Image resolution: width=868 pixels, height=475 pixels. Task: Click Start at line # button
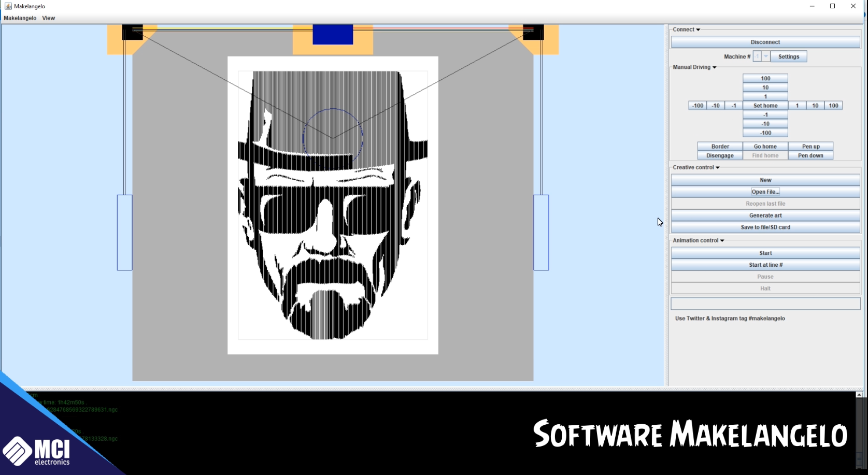pyautogui.click(x=765, y=265)
